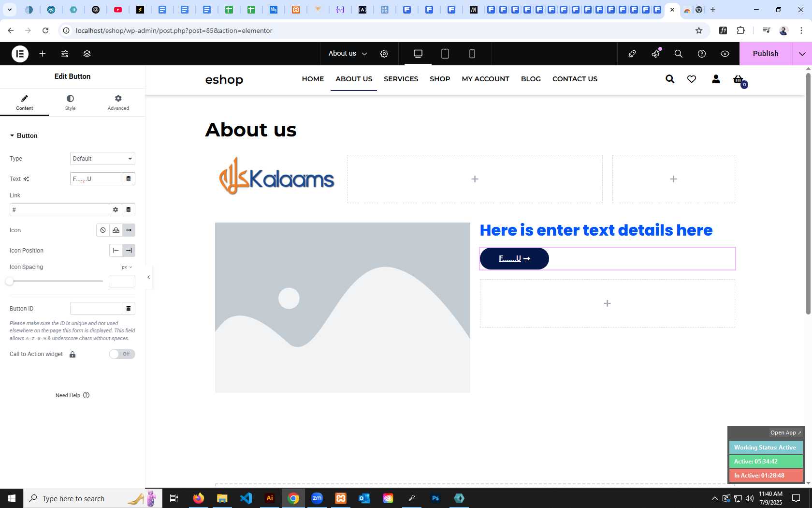Click the Icon Spacing slider handle

click(9, 281)
